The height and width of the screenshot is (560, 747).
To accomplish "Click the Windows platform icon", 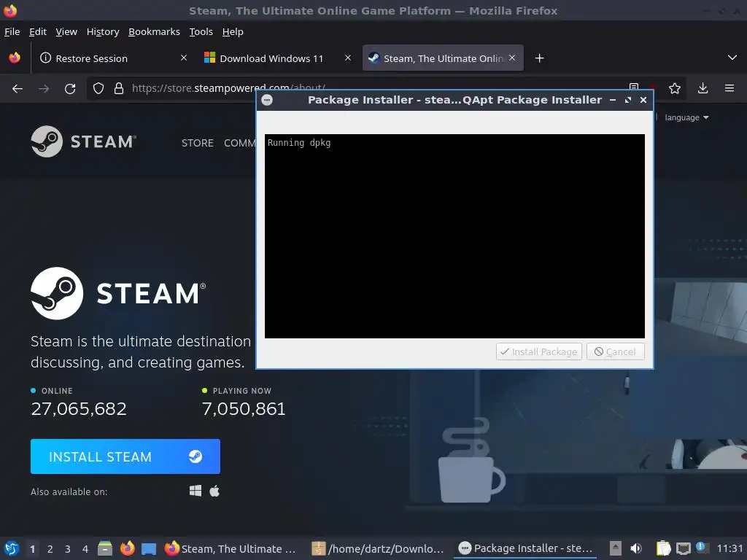I will [x=196, y=491].
